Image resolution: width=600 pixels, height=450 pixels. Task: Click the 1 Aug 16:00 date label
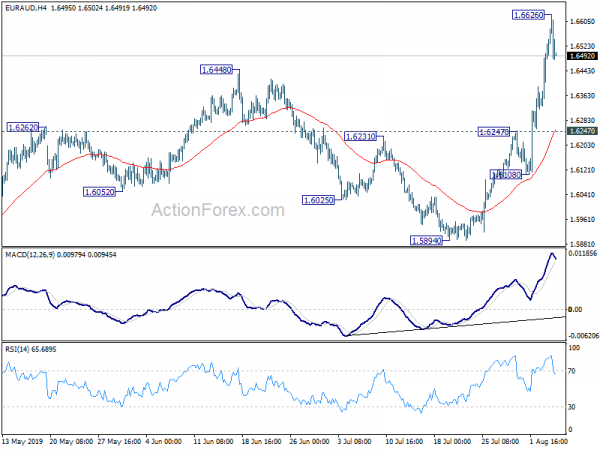(549, 441)
